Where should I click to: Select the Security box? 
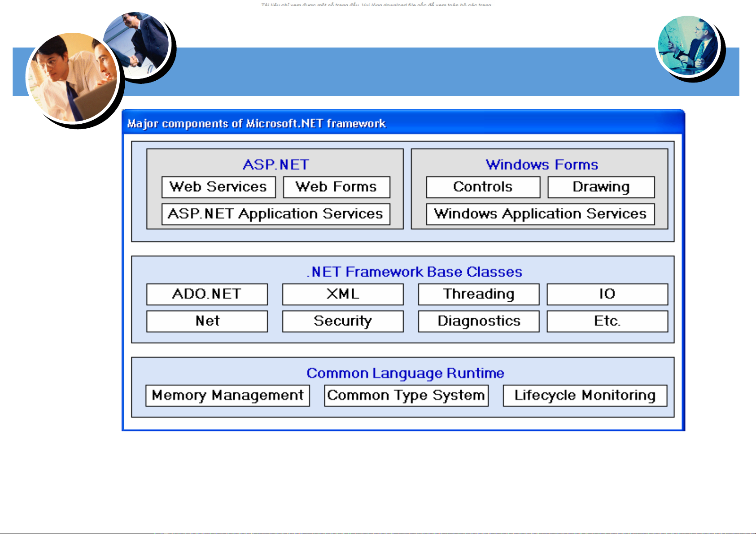pyautogui.click(x=343, y=321)
